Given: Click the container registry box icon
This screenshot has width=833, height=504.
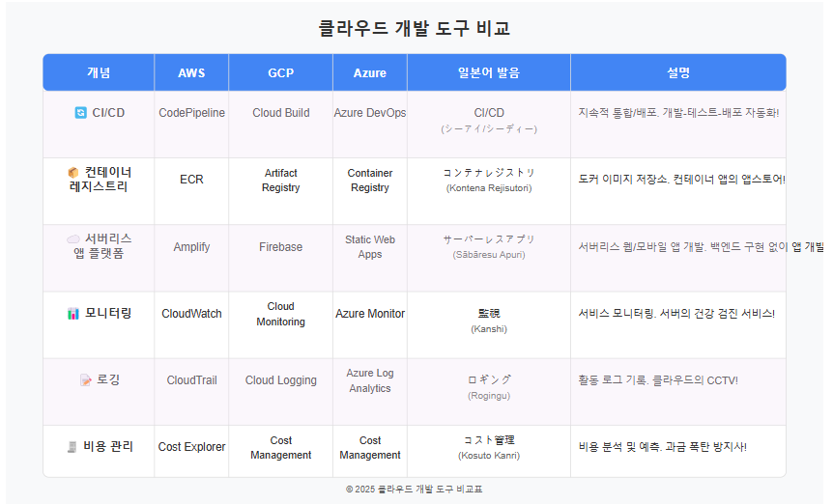Looking at the screenshot, I should pos(73,173).
